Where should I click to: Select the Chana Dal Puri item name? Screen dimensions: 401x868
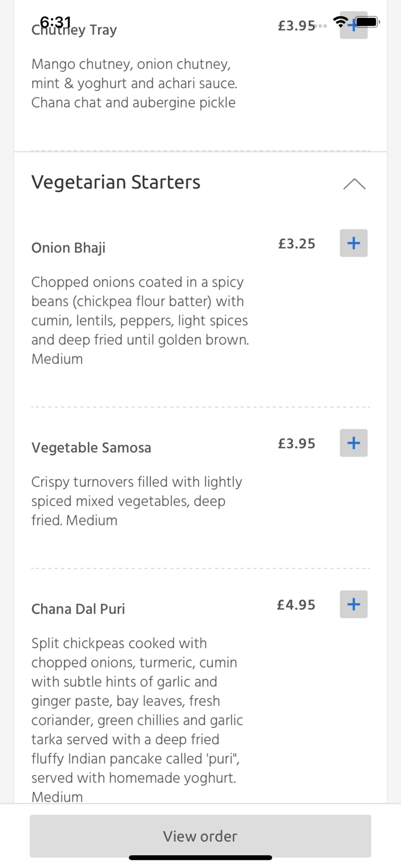(x=78, y=609)
